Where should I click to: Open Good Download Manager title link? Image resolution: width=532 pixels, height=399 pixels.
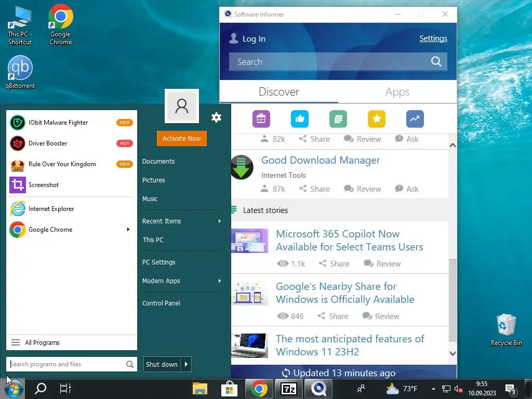[321, 160]
